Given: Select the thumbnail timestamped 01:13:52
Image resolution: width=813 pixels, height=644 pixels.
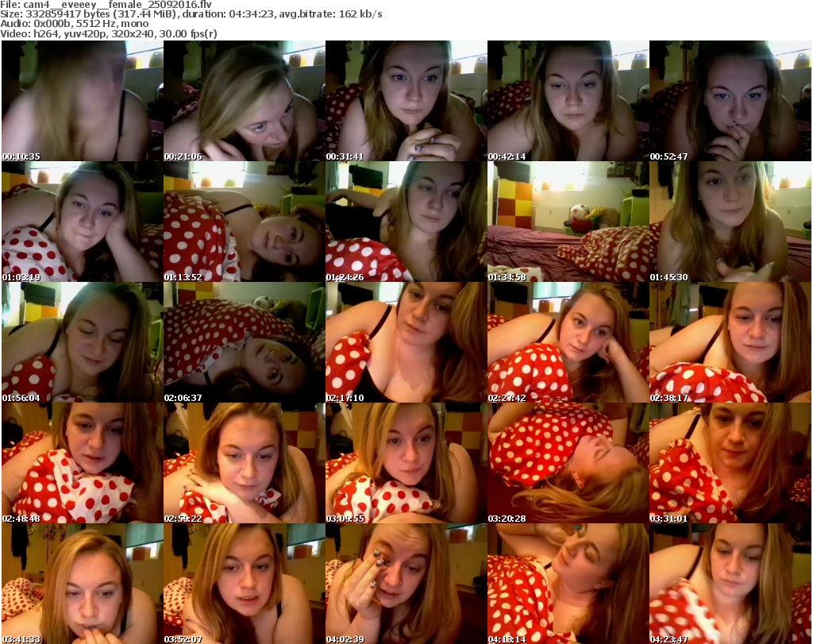Looking at the screenshot, I should click(x=245, y=222).
